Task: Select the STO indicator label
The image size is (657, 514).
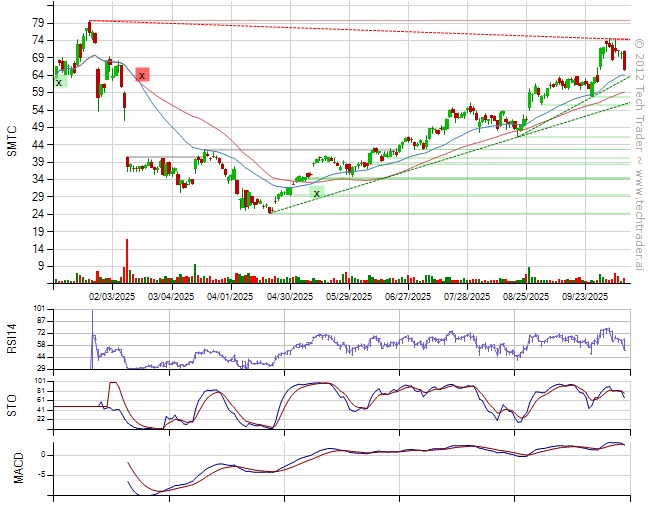Action: (12, 405)
